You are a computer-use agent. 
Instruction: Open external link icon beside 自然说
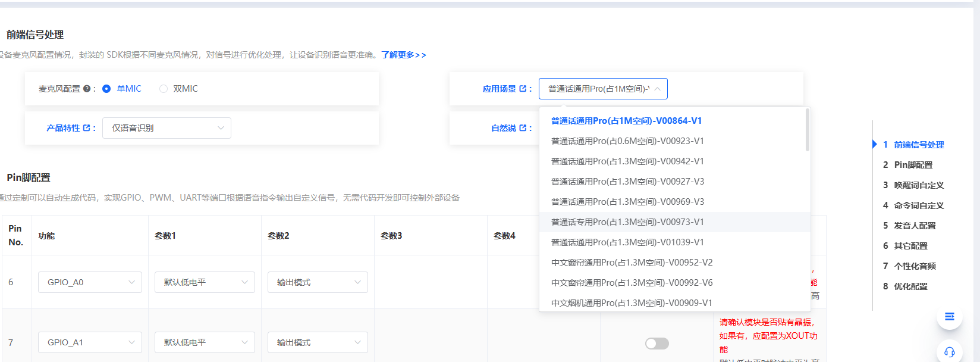(x=523, y=128)
